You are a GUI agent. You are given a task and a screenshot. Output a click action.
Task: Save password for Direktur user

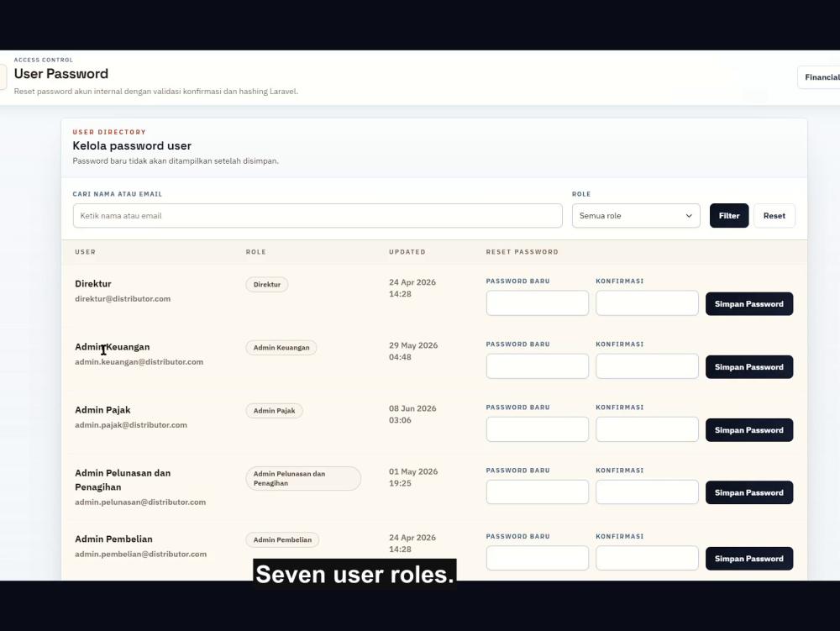749,303
